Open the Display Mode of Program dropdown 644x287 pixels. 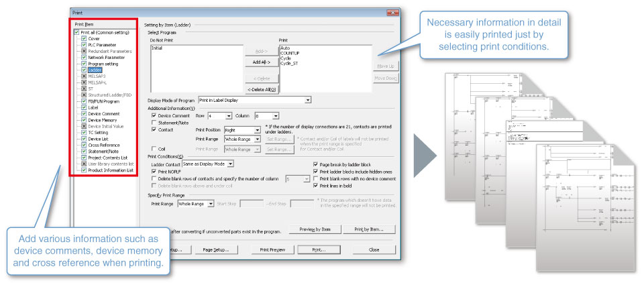(x=308, y=100)
